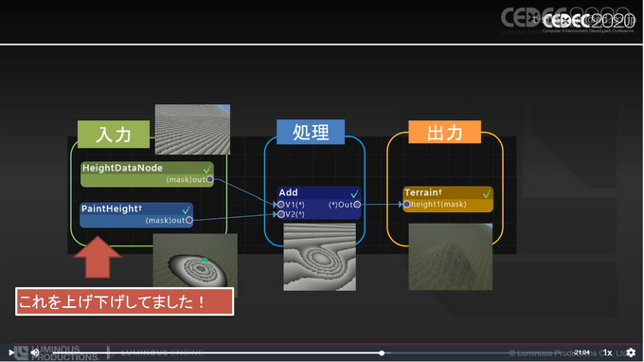
Task: Click PaintHeight (mask)out output port
Action: pos(189,220)
